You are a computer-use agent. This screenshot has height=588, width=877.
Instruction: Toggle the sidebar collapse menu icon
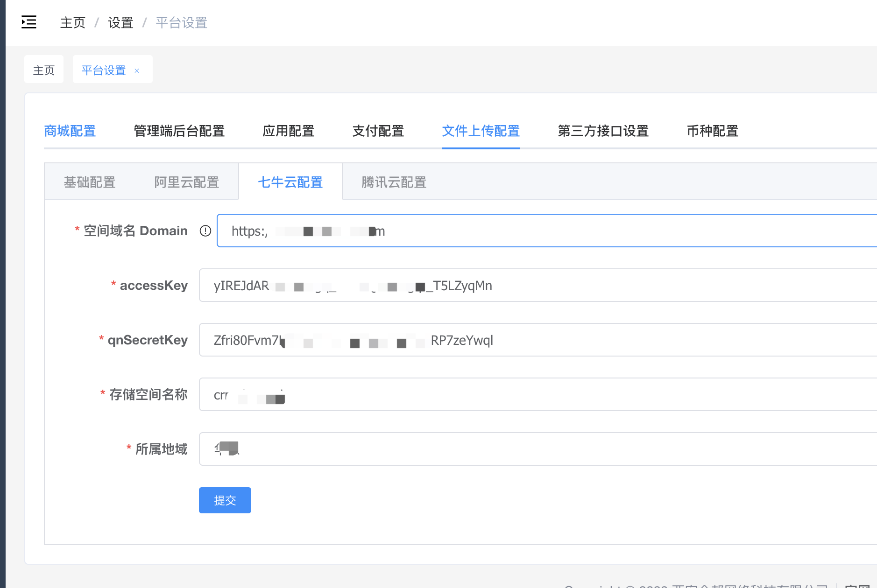pos(29,22)
